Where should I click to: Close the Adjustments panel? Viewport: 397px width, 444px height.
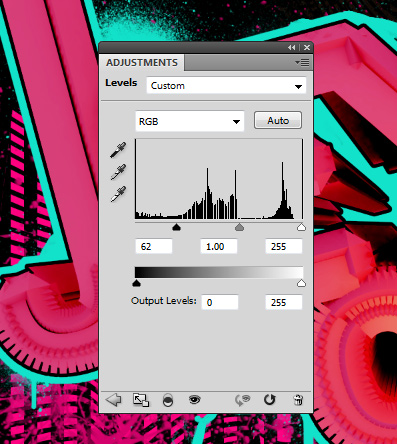click(x=307, y=48)
